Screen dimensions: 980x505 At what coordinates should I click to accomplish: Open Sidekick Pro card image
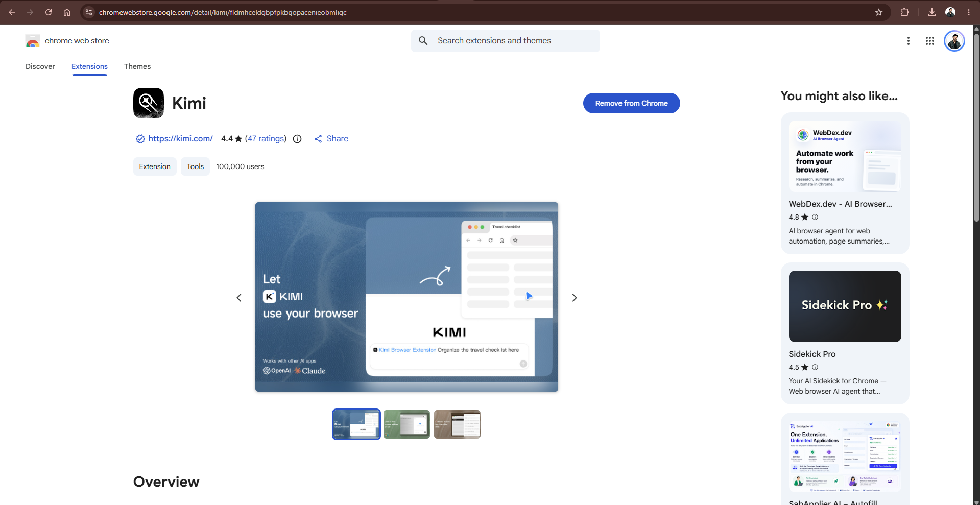pos(845,306)
